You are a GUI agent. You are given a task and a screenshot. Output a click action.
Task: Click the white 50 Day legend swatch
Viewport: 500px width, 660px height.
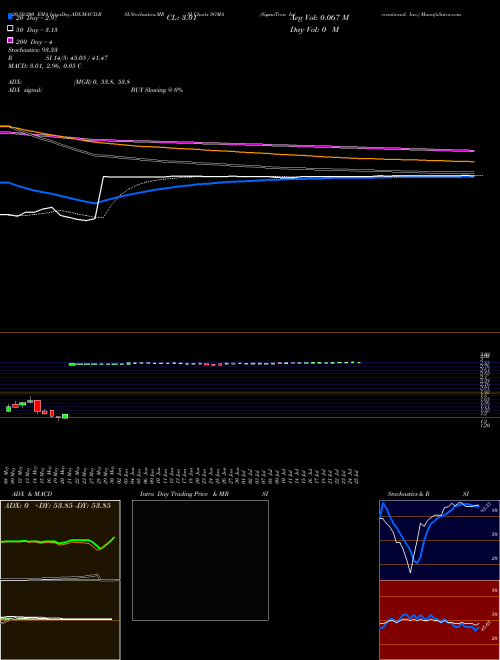click(11, 29)
